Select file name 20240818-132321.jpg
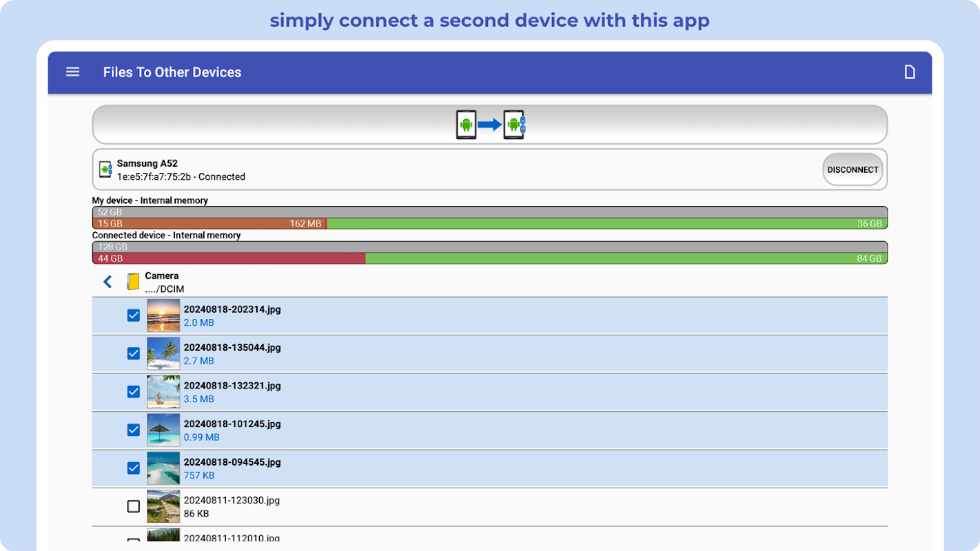The image size is (980, 551). pyautogui.click(x=232, y=386)
